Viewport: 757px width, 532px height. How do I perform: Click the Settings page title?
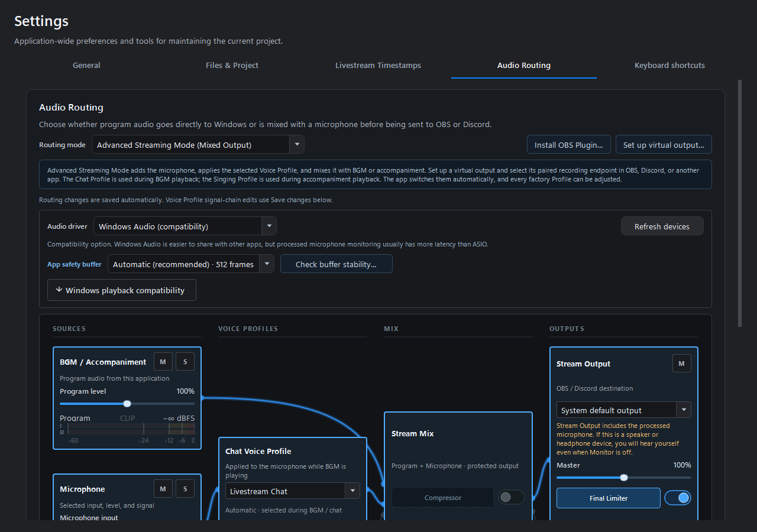pyautogui.click(x=41, y=21)
